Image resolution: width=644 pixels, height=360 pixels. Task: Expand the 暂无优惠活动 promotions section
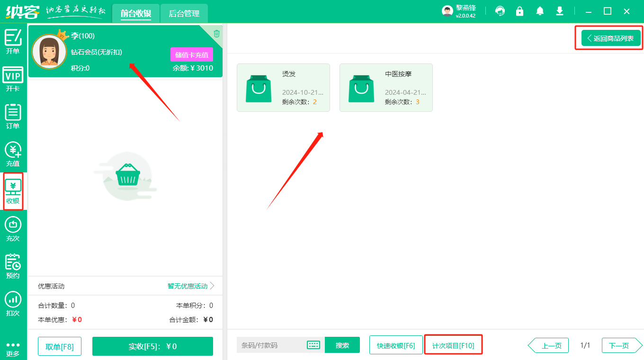tap(187, 286)
